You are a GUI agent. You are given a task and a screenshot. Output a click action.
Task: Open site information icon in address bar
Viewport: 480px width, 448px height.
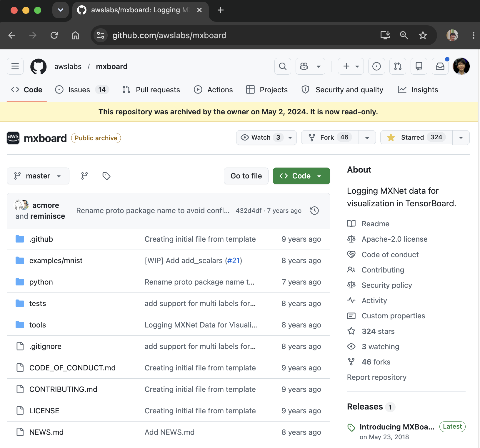(x=101, y=35)
